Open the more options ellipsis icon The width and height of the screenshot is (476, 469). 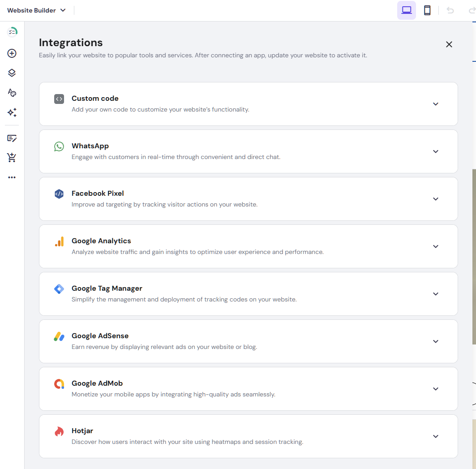(12, 177)
